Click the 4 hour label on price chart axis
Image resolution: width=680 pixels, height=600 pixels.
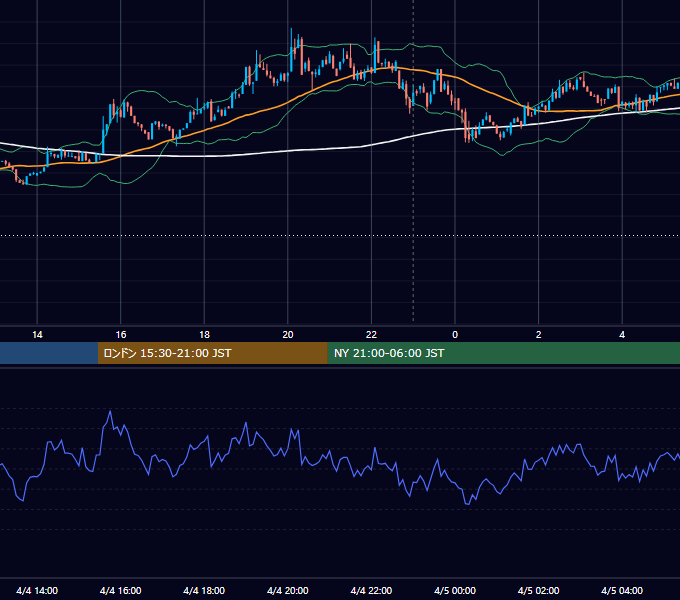[x=622, y=335]
